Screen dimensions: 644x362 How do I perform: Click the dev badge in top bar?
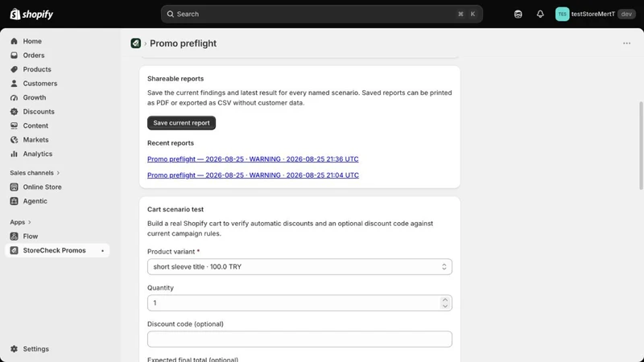pyautogui.click(x=626, y=14)
